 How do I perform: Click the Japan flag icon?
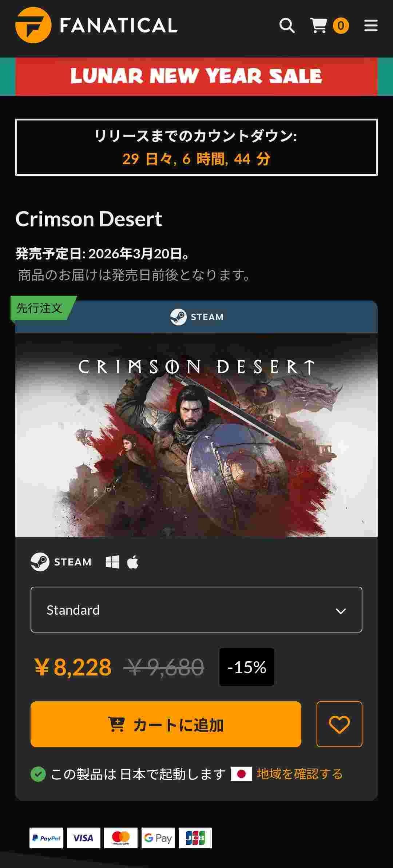tap(241, 774)
